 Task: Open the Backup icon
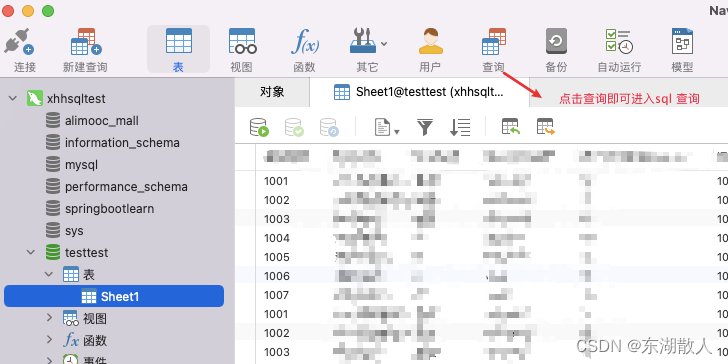point(556,41)
